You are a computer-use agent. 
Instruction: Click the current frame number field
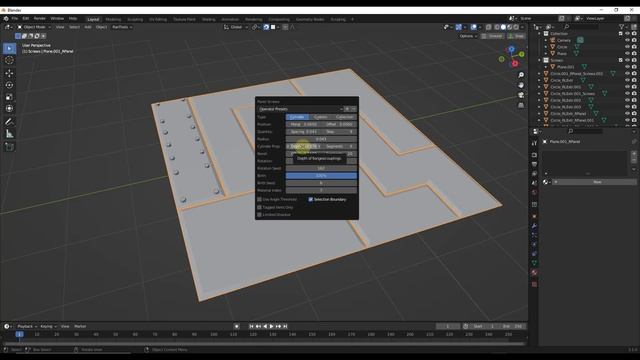point(448,327)
